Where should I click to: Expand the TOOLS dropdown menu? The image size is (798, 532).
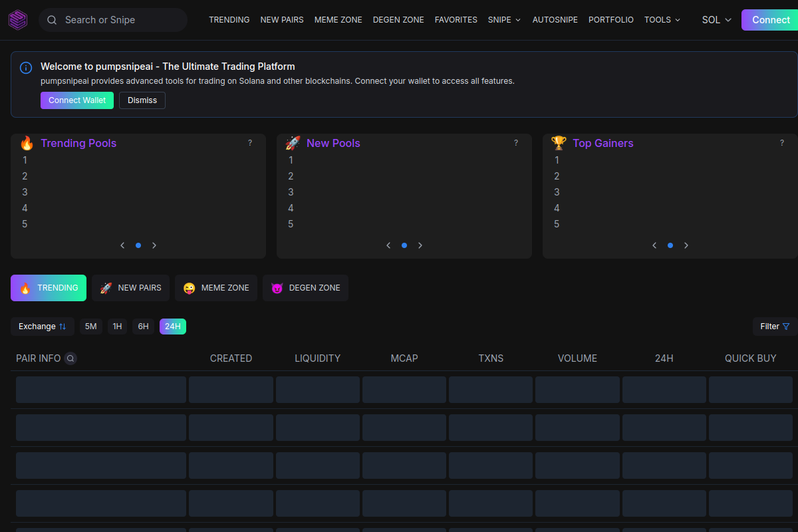(662, 20)
